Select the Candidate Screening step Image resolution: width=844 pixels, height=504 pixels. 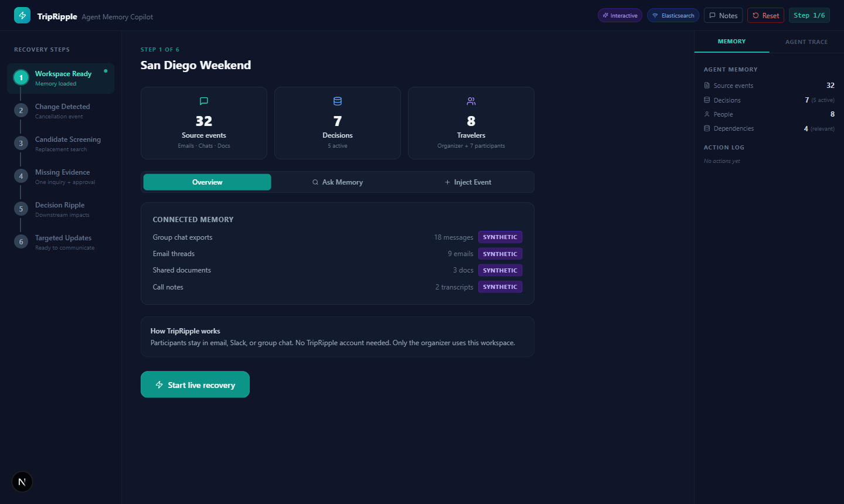tap(61, 144)
